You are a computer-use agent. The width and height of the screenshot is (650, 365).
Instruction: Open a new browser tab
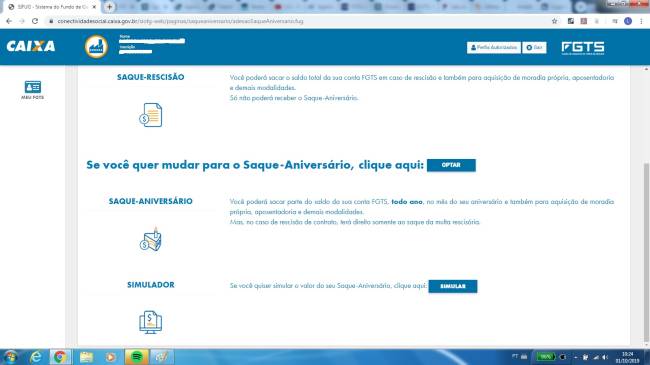point(109,7)
